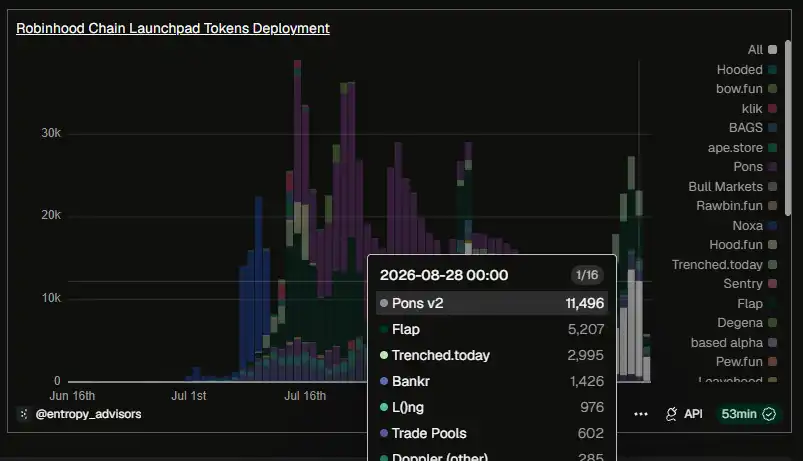Click the 30k y-axis label

pyautogui.click(x=51, y=133)
